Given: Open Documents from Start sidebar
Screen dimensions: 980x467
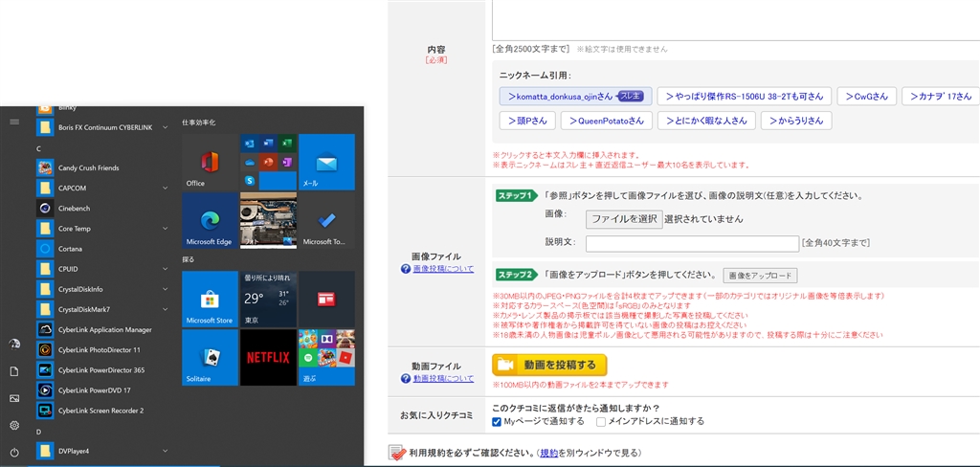Looking at the screenshot, I should (14, 371).
